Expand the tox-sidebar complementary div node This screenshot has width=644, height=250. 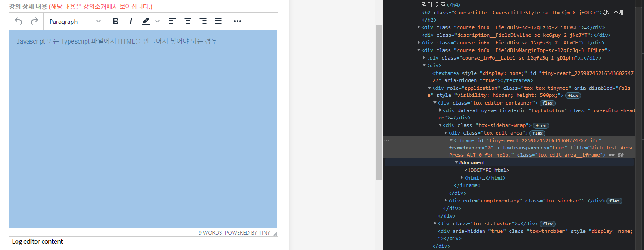coord(446,201)
